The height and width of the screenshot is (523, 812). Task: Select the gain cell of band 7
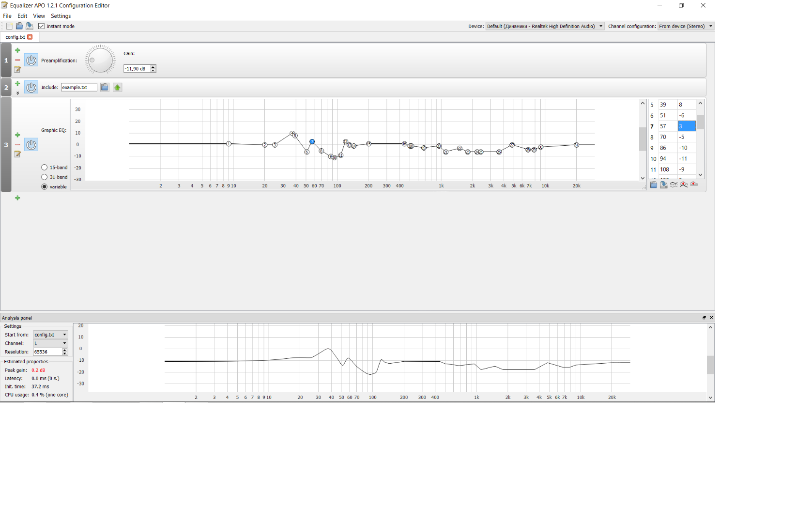pyautogui.click(x=687, y=126)
